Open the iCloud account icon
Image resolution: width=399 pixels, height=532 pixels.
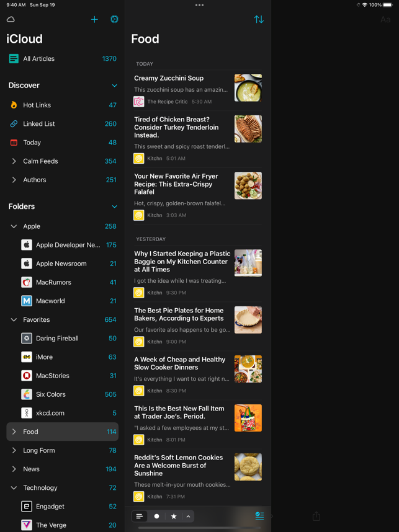(11, 19)
